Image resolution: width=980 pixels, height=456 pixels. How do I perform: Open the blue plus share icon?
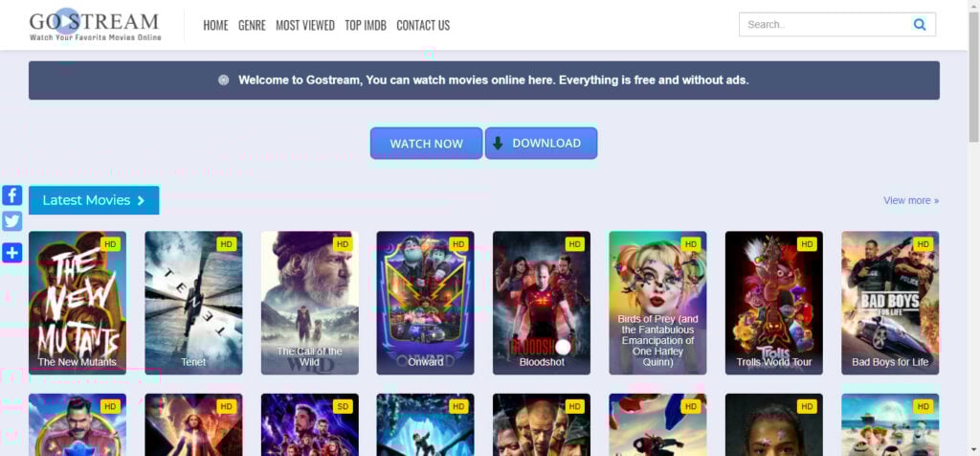pos(11,252)
